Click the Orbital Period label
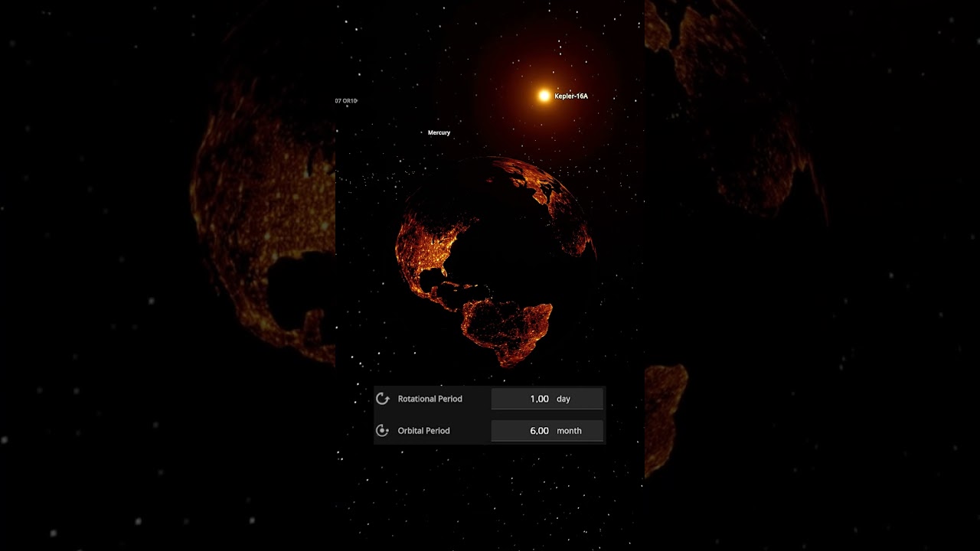980x551 pixels. pyautogui.click(x=423, y=431)
